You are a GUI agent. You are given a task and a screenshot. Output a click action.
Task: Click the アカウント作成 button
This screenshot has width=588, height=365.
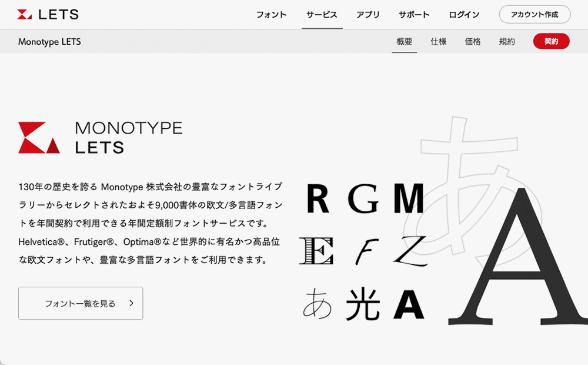click(534, 14)
